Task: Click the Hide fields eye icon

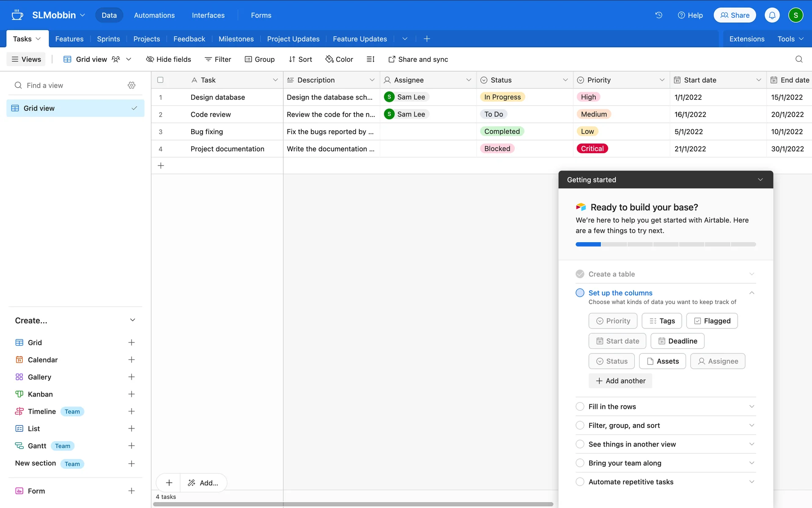Action: (150, 59)
